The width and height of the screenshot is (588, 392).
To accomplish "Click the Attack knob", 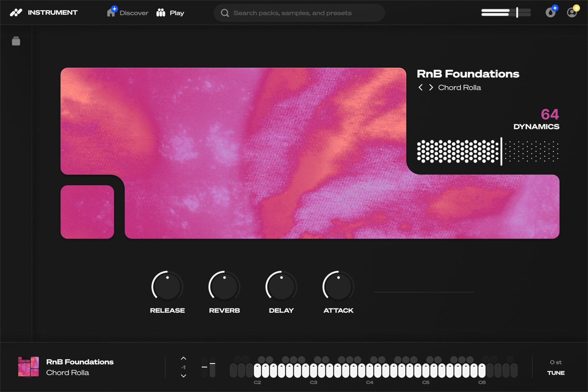I will tap(338, 286).
